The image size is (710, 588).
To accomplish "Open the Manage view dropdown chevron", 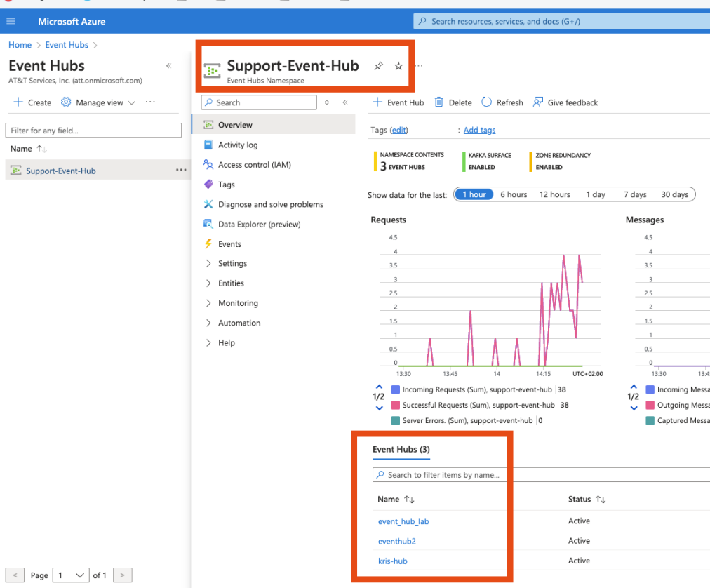I will [x=132, y=103].
